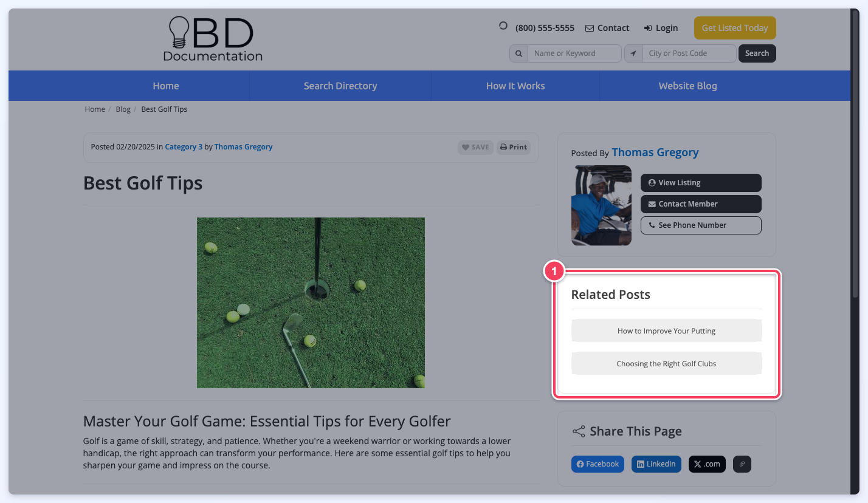Click the Blog breadcrumb link

(123, 109)
